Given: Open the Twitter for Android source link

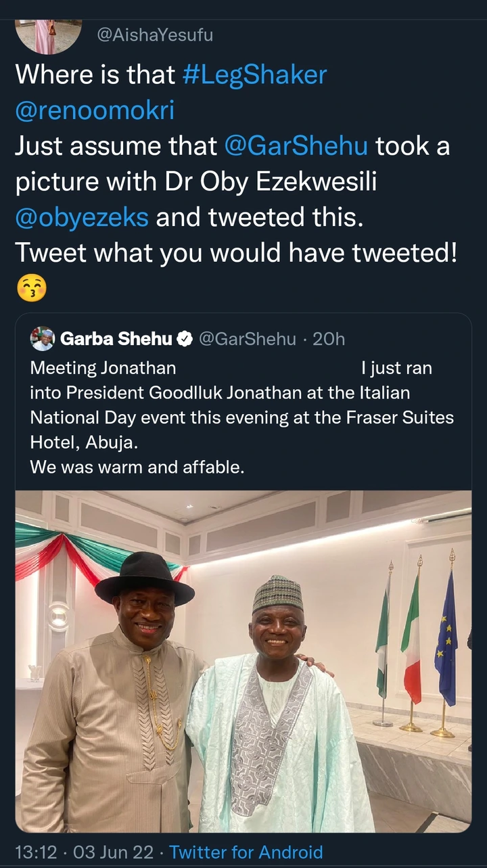Looking at the screenshot, I should pyautogui.click(x=246, y=852).
